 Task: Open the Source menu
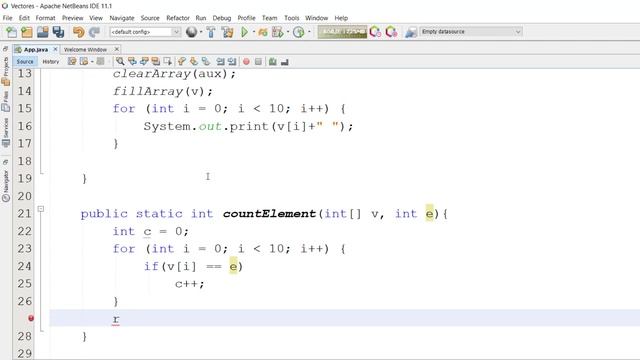pos(150,18)
